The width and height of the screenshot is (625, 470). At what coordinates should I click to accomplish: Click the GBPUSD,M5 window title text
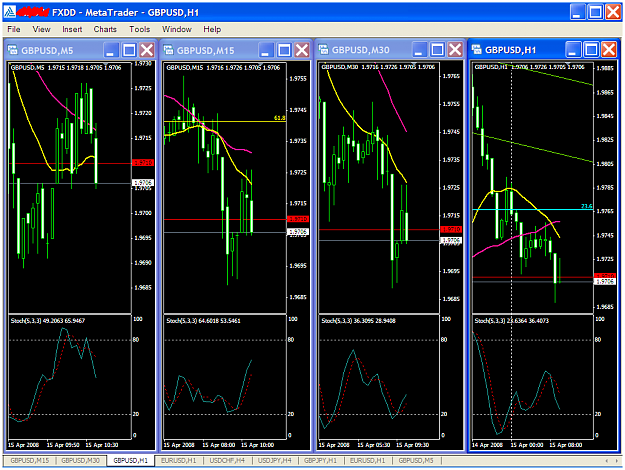[47, 51]
